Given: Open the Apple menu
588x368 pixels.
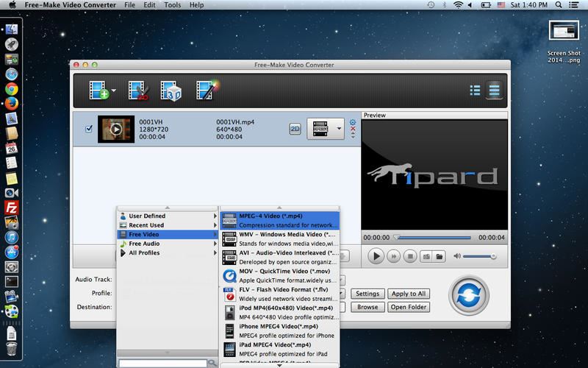Looking at the screenshot, I should (12, 5).
